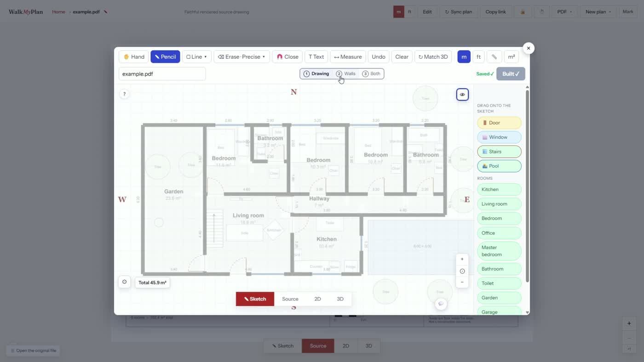Image resolution: width=644 pixels, height=362 pixels.
Task: Select step 3 Both mode
Action: [x=371, y=74]
